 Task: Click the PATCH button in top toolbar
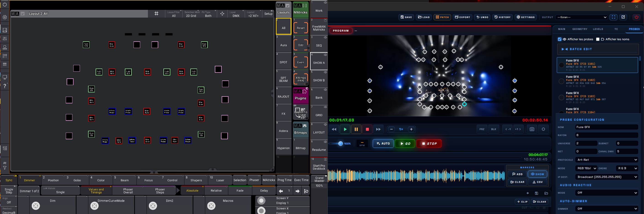point(442,17)
